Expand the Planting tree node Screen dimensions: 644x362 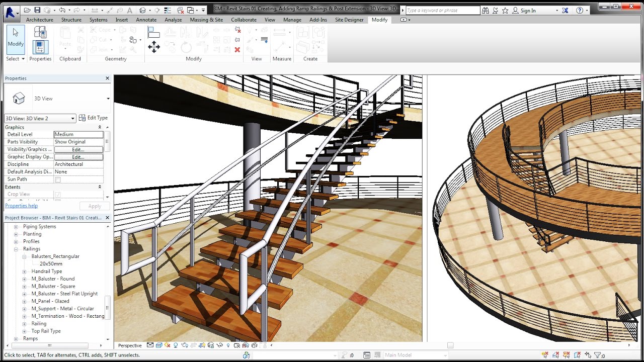tap(16, 234)
